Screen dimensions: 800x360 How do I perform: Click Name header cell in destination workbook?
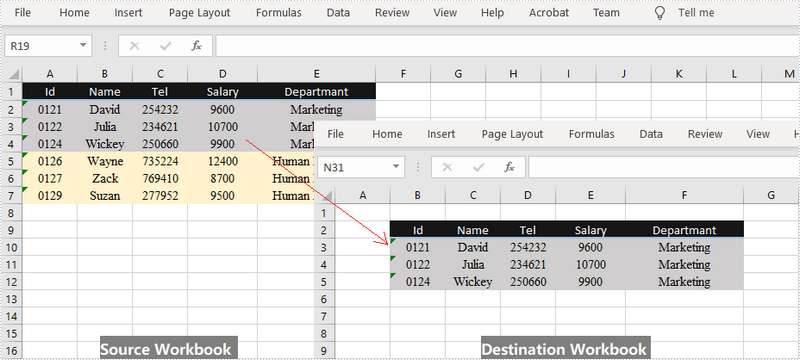coord(472,230)
